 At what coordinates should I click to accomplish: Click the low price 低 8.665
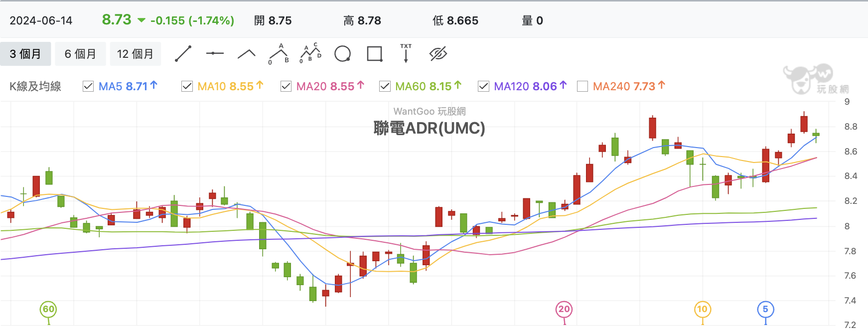tap(455, 20)
